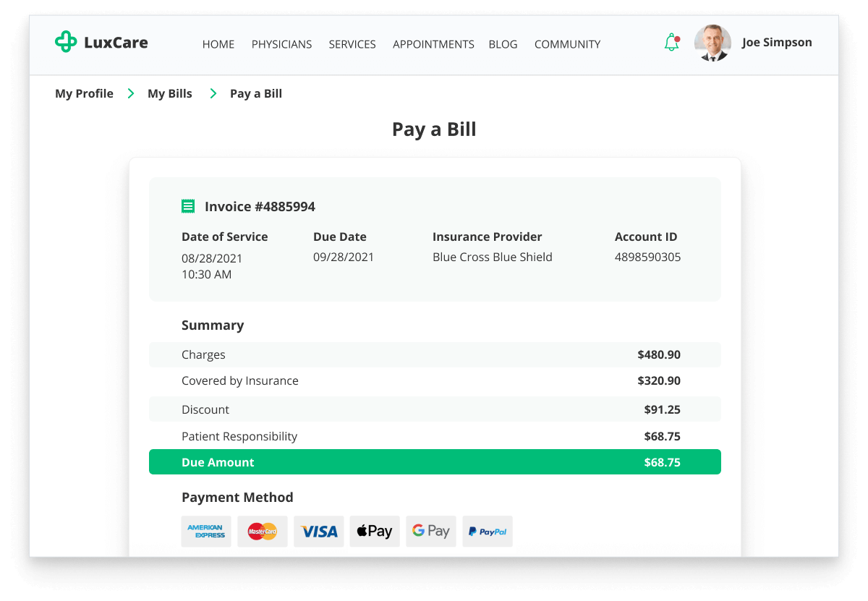
Task: Open the Physicians menu item
Action: (281, 44)
